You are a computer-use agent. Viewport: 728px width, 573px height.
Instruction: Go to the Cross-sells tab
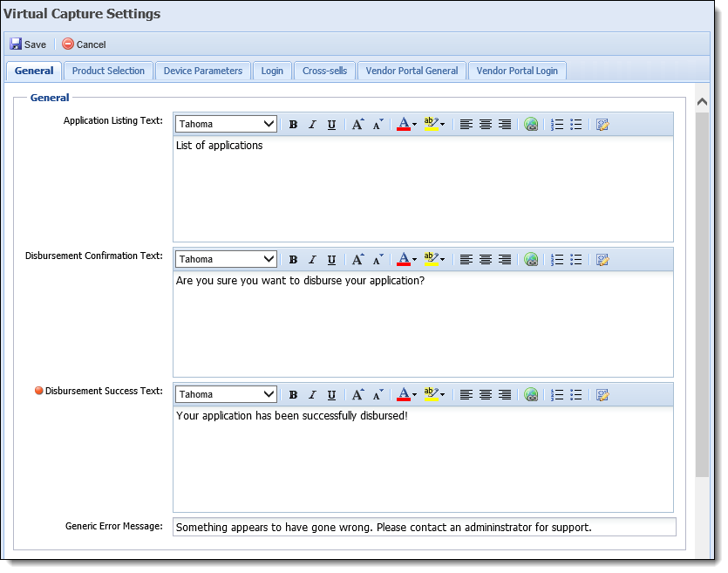[324, 71]
